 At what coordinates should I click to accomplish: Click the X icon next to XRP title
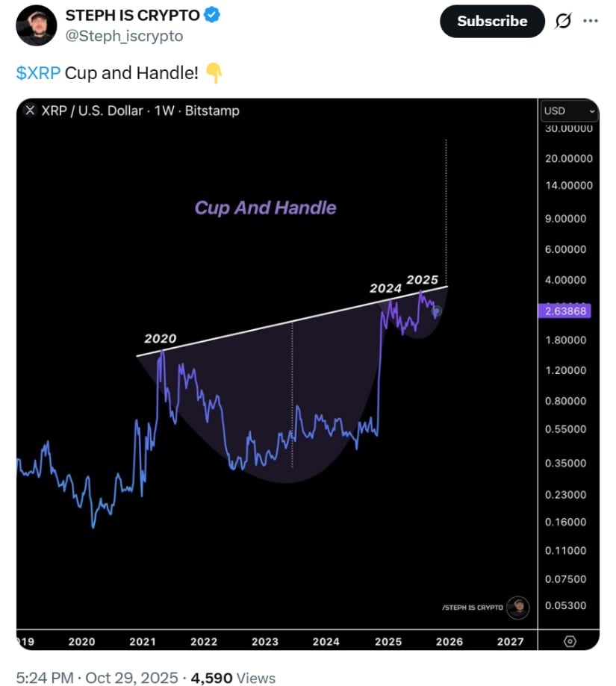tap(30, 110)
